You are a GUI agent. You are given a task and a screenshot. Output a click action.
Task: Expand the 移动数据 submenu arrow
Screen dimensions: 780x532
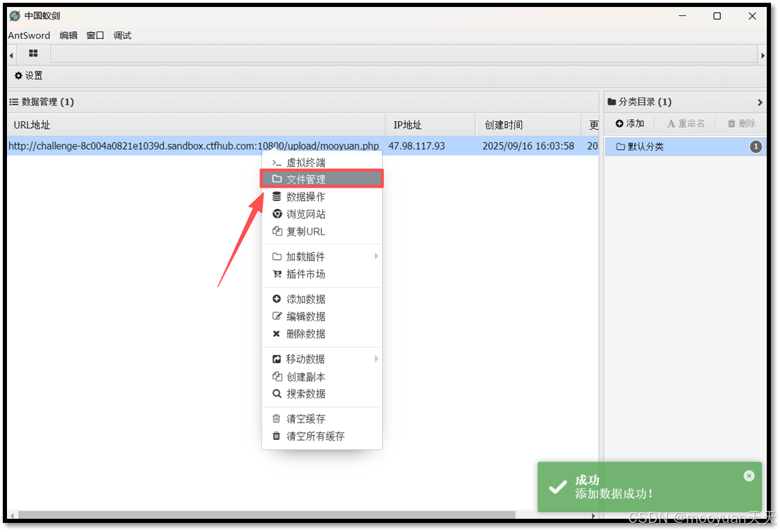[376, 359]
